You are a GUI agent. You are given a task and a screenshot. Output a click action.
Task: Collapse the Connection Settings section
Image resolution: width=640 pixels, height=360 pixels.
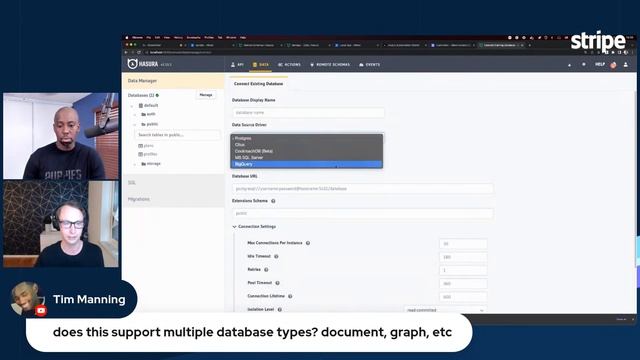coord(254,227)
